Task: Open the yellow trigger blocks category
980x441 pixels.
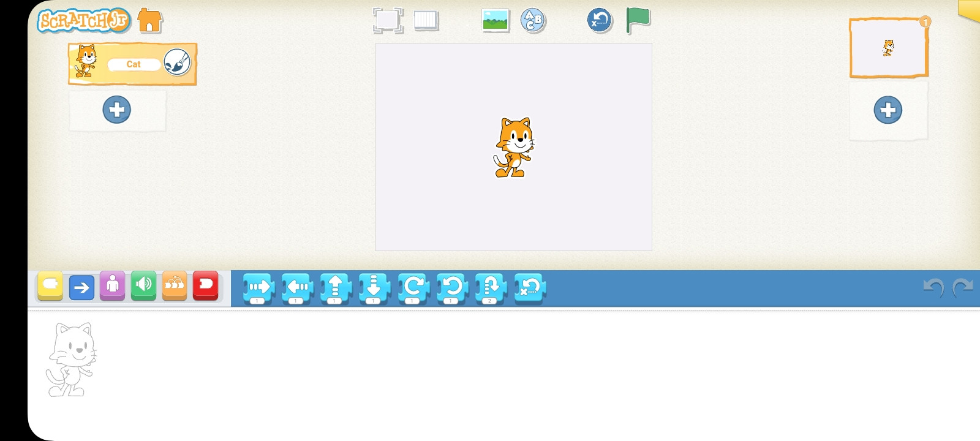Action: coord(50,286)
